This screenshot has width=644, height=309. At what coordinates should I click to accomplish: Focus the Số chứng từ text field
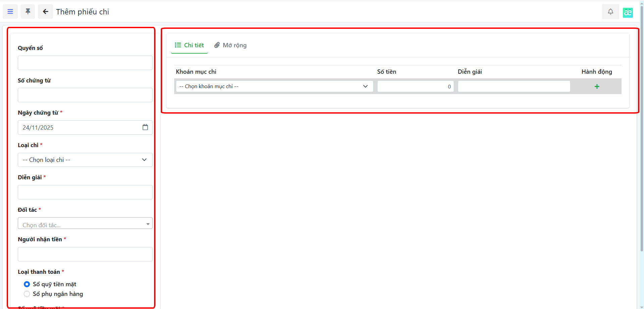85,95
